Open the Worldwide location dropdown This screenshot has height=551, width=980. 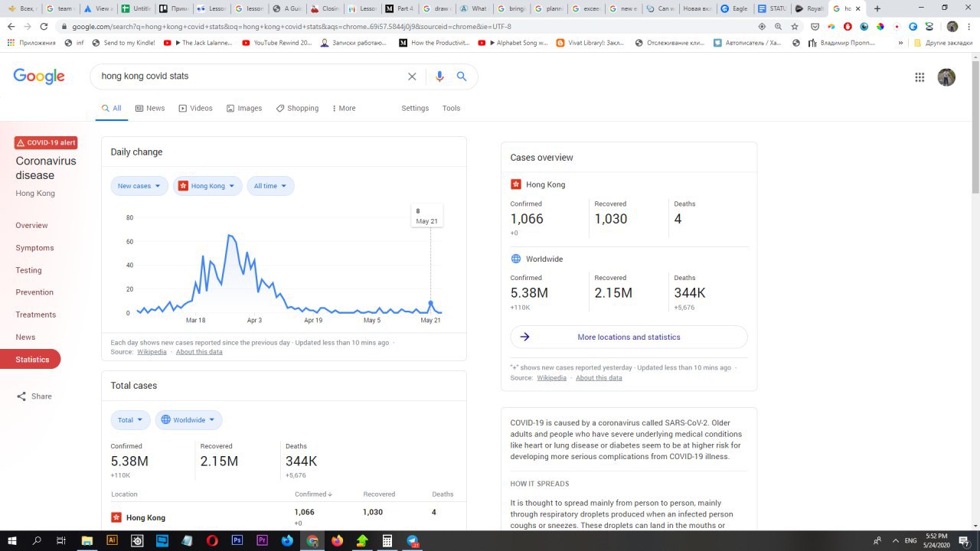(x=189, y=420)
